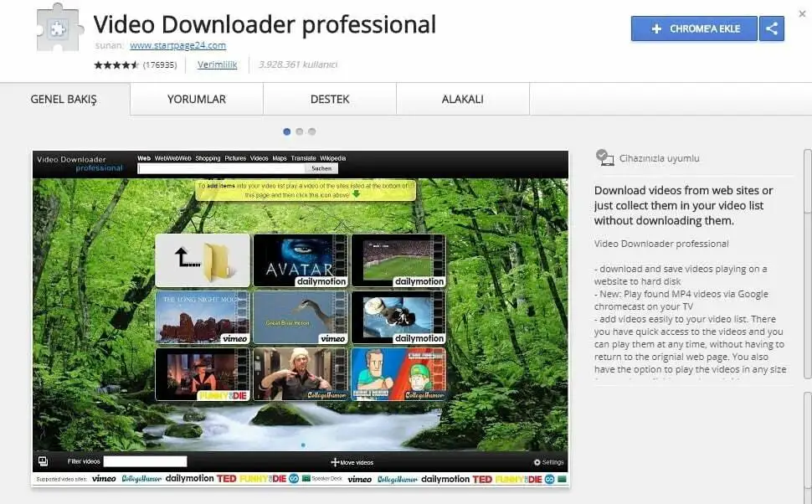Open the www.startpage24.com link
The height and width of the screenshot is (504, 812).
[177, 45]
